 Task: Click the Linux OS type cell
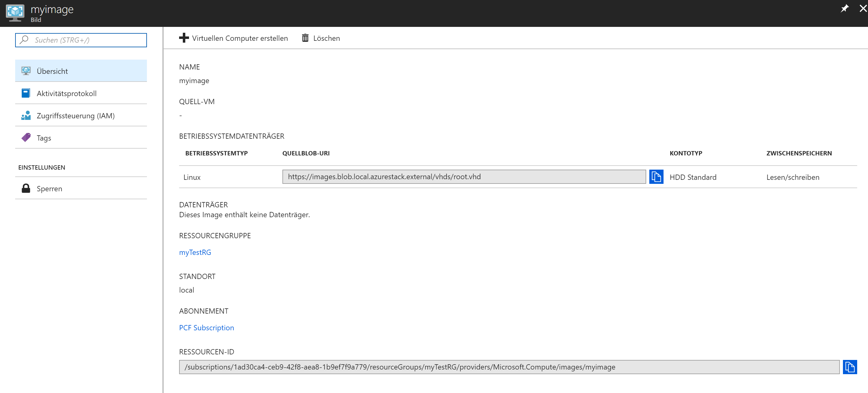(x=192, y=177)
